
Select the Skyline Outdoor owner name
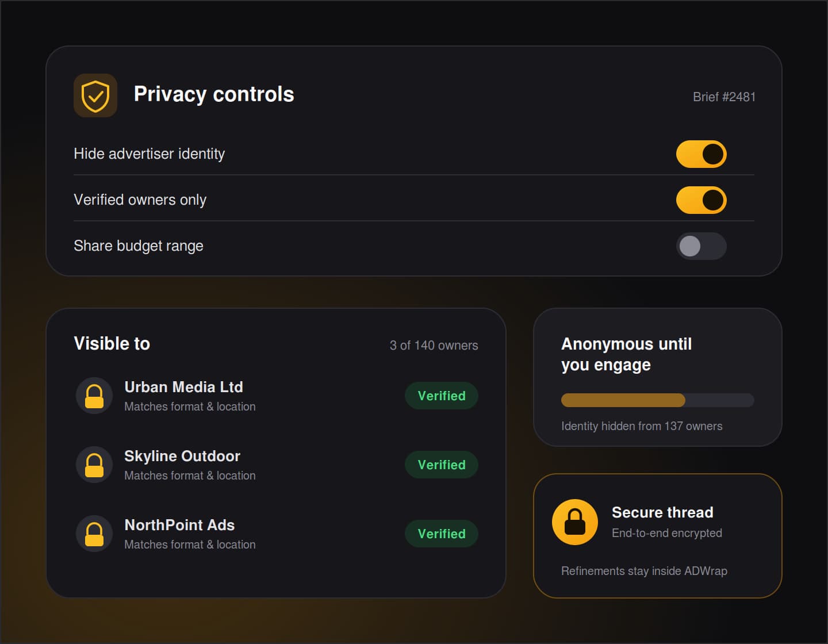click(182, 456)
